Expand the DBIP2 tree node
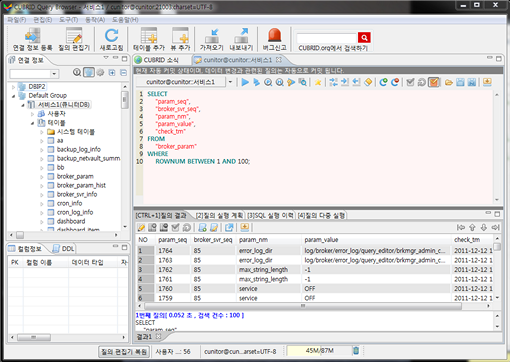This screenshot has width=510, height=362. [13, 87]
